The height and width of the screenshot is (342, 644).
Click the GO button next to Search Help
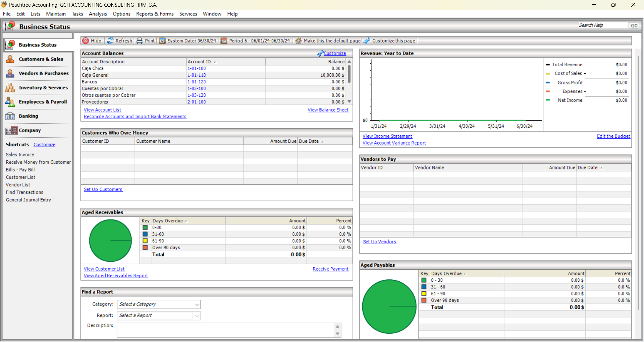tap(634, 25)
